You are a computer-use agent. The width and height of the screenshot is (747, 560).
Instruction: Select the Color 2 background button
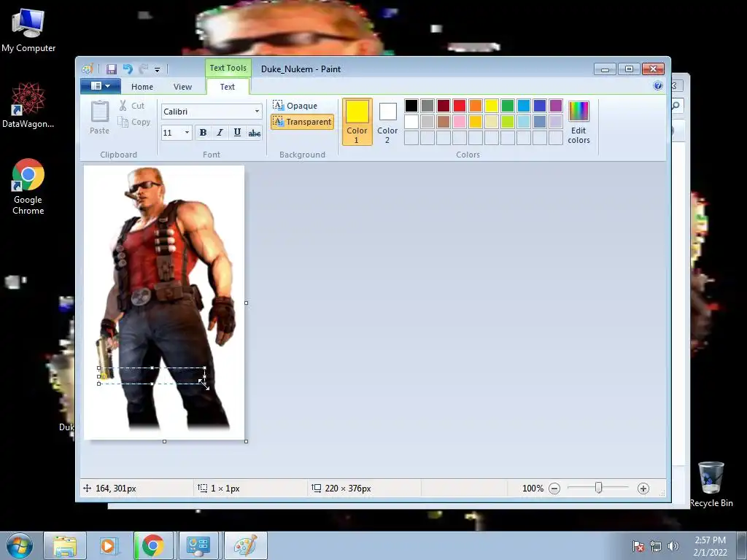coord(387,122)
